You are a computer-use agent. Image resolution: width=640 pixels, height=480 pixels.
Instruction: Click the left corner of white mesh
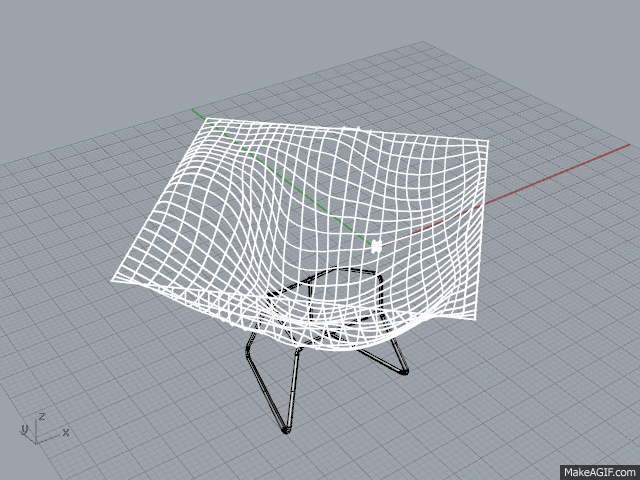pos(113,280)
